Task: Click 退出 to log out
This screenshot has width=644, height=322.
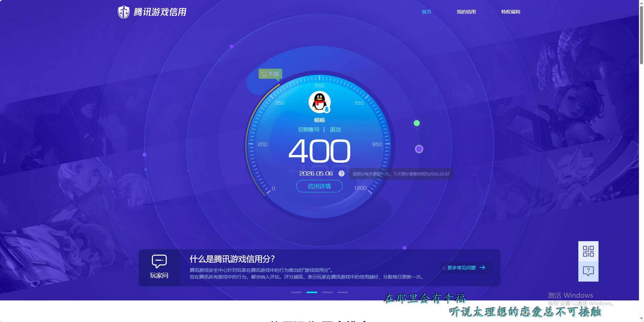Action: click(335, 130)
